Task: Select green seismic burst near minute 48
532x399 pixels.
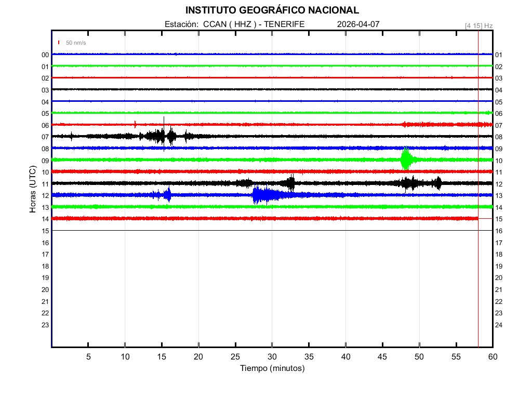Action: coord(405,159)
